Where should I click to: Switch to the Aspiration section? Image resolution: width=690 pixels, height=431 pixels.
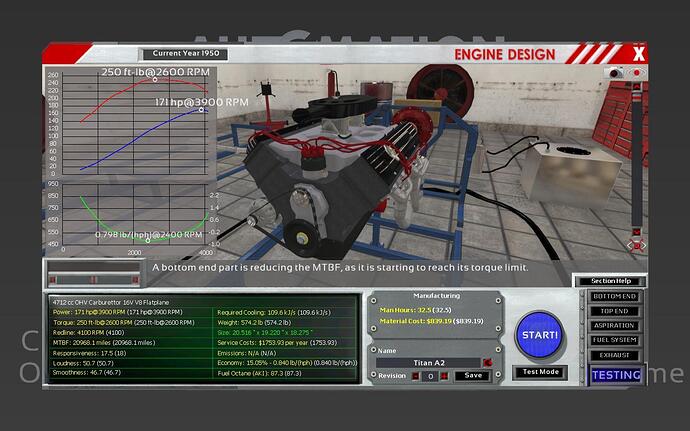613,325
